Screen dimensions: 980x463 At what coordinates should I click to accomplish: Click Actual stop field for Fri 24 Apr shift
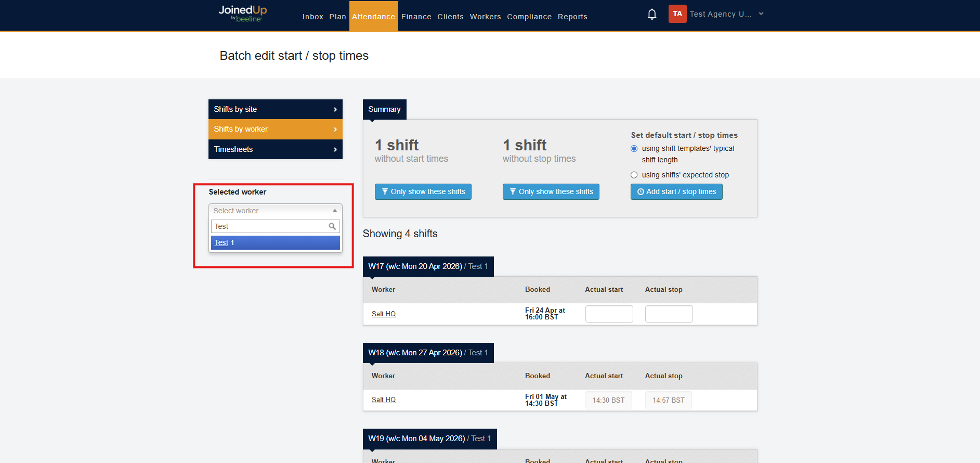pos(669,314)
